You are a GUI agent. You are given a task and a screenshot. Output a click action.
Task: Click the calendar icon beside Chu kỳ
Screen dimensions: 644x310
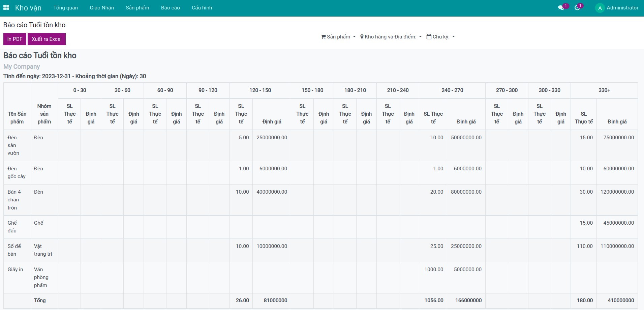coord(429,37)
